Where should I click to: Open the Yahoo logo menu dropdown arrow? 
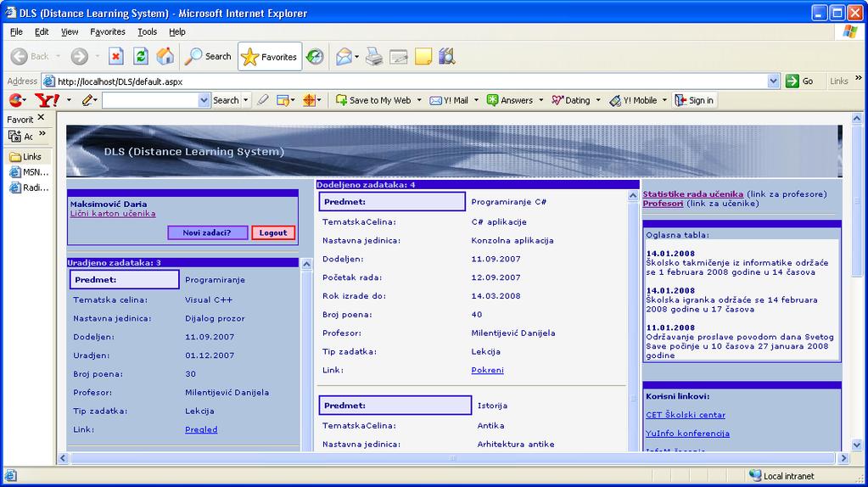[x=69, y=100]
